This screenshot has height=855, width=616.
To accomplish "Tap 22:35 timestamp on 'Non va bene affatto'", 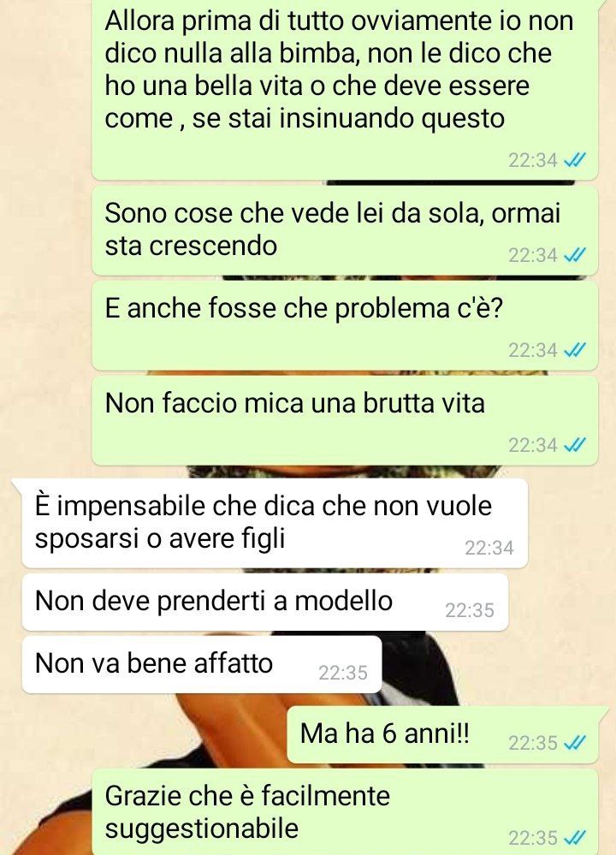I will coord(343,673).
